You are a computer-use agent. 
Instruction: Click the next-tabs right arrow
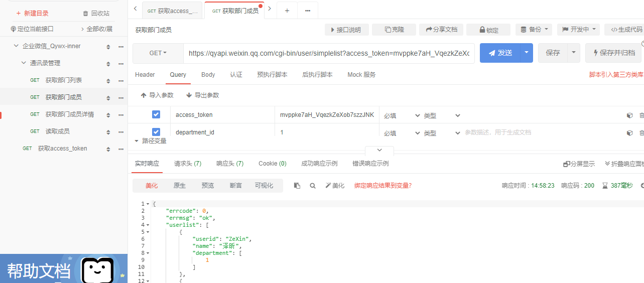pyautogui.click(x=270, y=9)
